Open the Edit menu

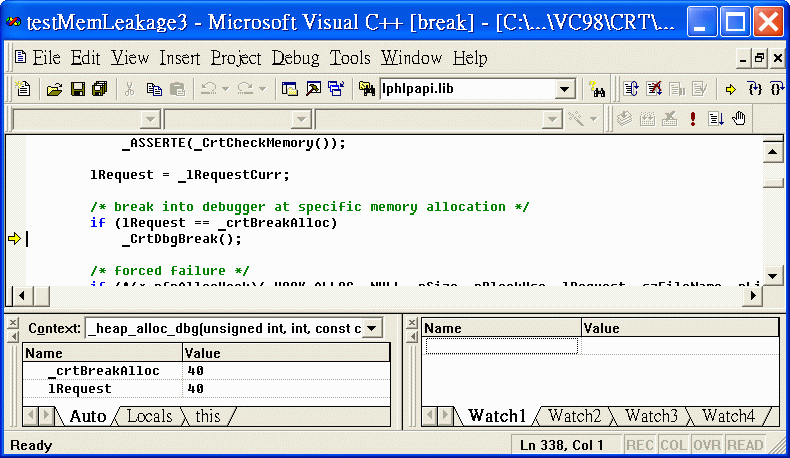coord(85,58)
